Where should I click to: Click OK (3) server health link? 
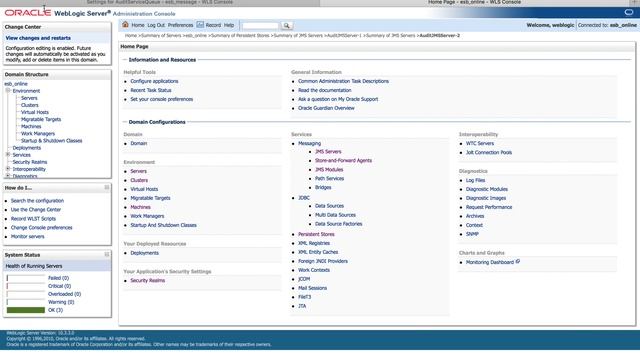pos(56,310)
